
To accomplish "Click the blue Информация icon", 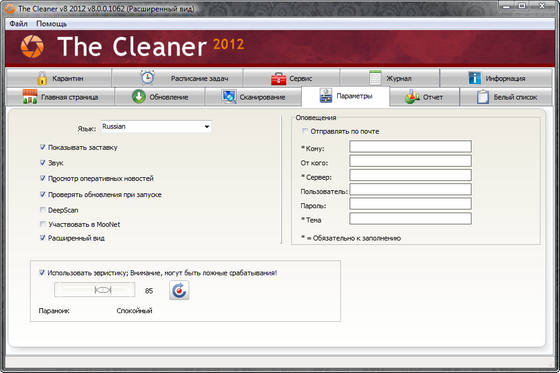I will tap(475, 78).
